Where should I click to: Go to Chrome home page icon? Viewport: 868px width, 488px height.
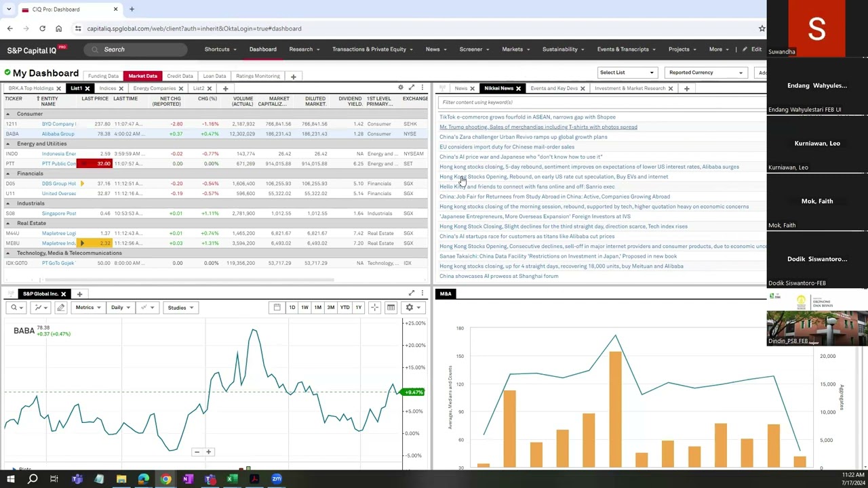(x=58, y=28)
